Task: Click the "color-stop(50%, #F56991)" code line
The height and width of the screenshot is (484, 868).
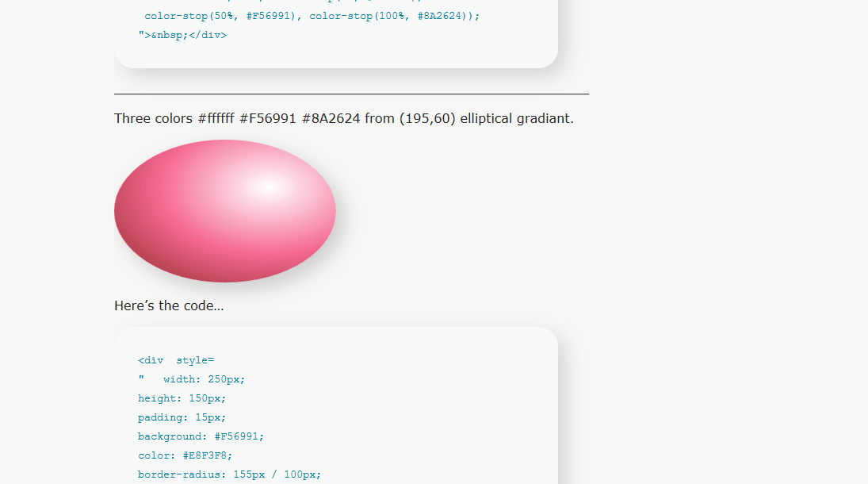Action: point(312,16)
